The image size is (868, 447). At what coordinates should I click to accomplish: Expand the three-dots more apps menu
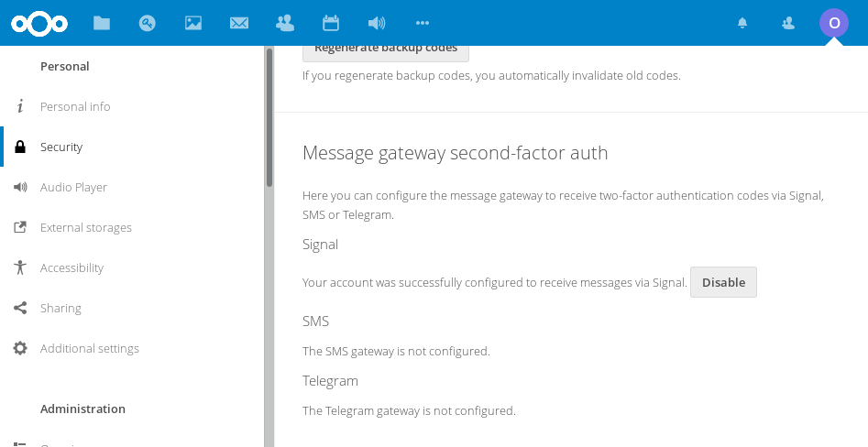(x=423, y=23)
